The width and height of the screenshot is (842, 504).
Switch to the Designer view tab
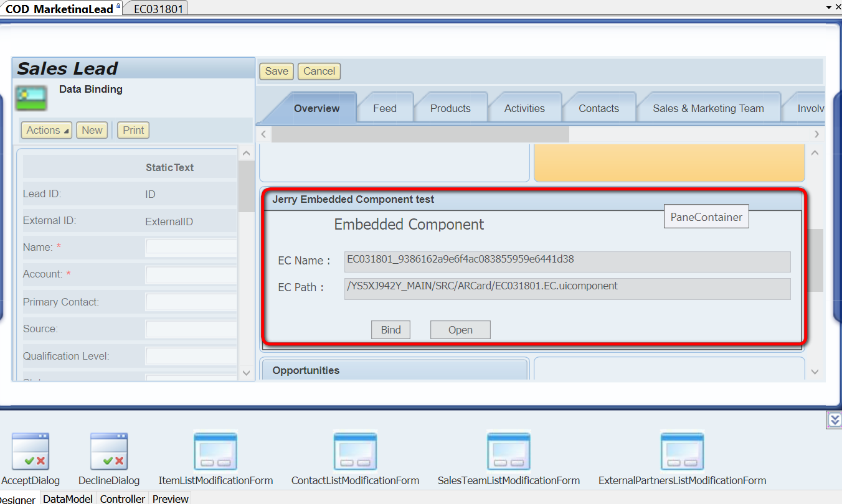click(x=17, y=499)
